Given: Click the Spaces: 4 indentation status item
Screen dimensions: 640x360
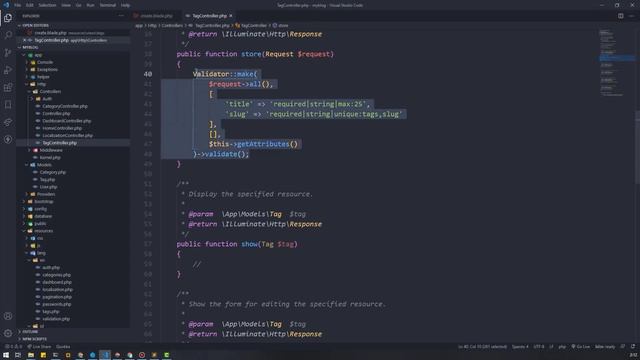Looking at the screenshot, I should [x=520, y=347].
